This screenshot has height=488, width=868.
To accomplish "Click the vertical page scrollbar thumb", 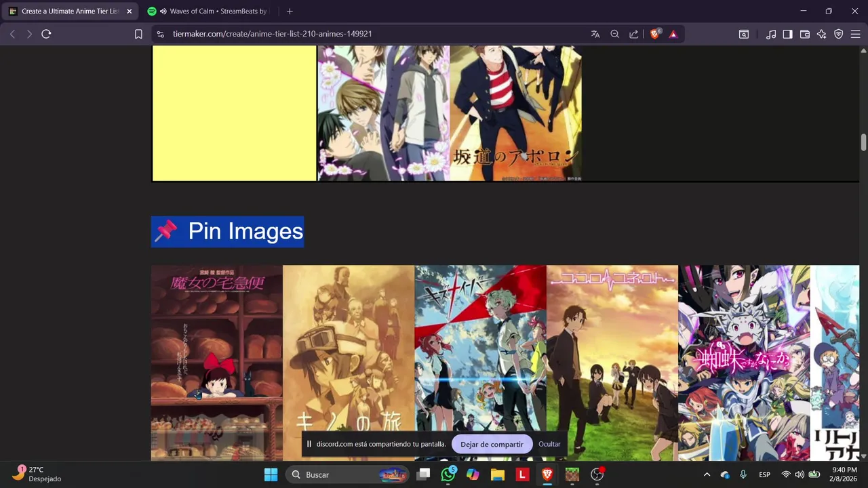I will tap(863, 143).
